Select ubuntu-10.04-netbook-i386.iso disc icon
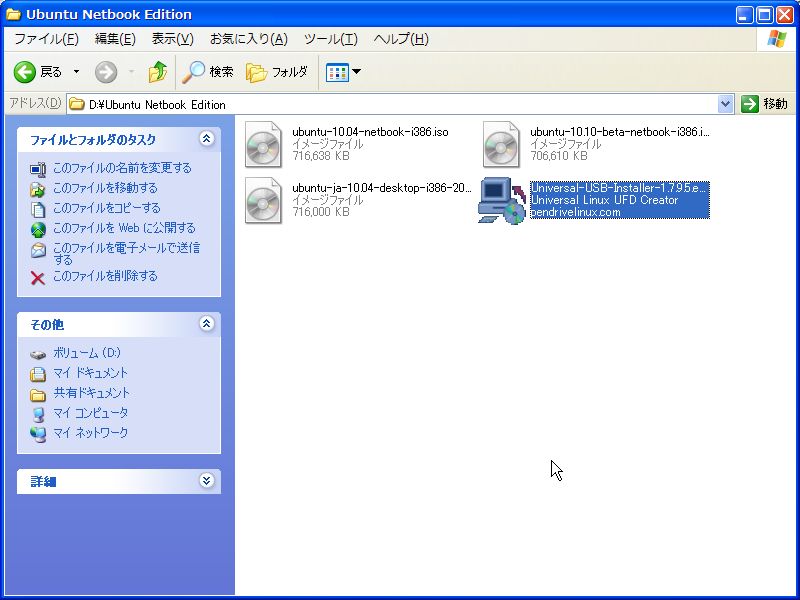Viewport: 800px width, 600px height. [263, 144]
